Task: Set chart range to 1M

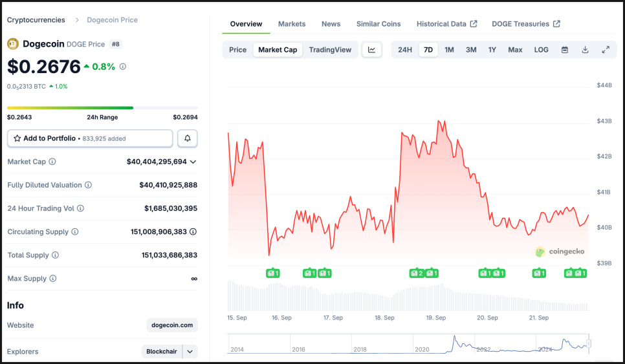Action: 449,50
